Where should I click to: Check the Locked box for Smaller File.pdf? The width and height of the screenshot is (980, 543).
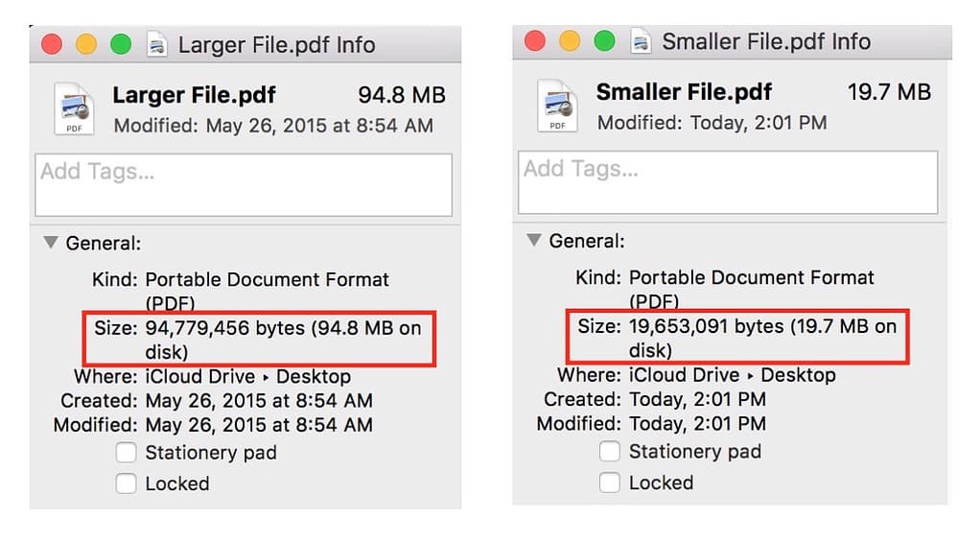[609, 482]
